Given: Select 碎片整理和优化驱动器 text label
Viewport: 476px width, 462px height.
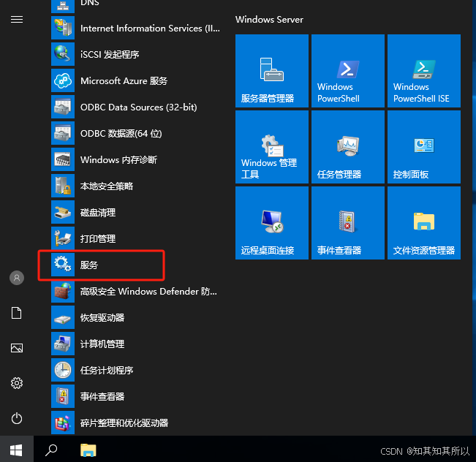Looking at the screenshot, I should pos(124,423).
